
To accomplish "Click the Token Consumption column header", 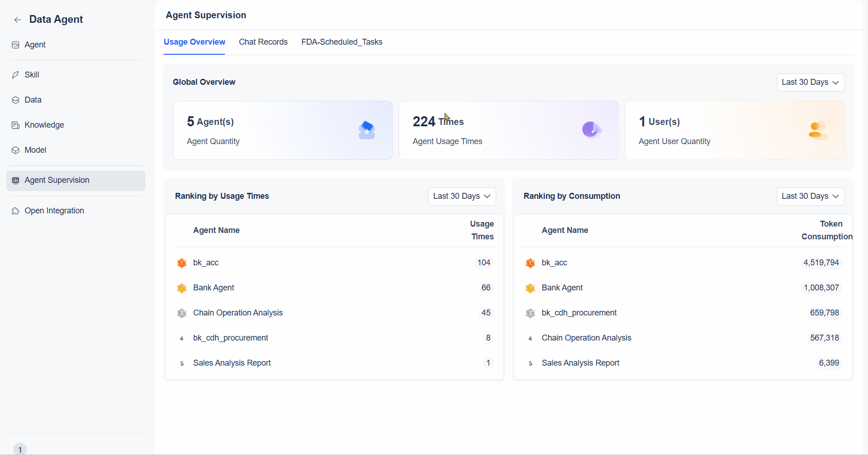I will pos(827,230).
